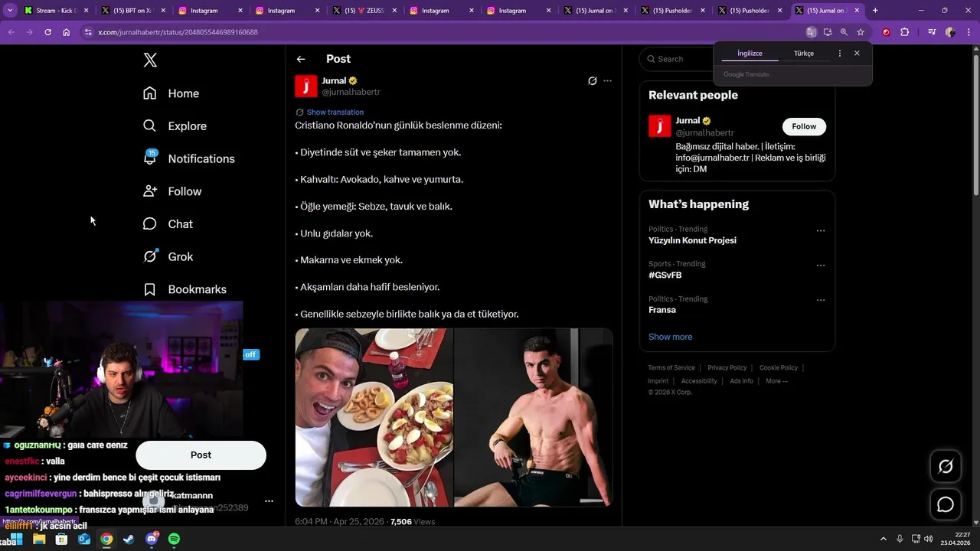Open the floating messages button
Viewport: 980px width, 551px height.
[946, 504]
